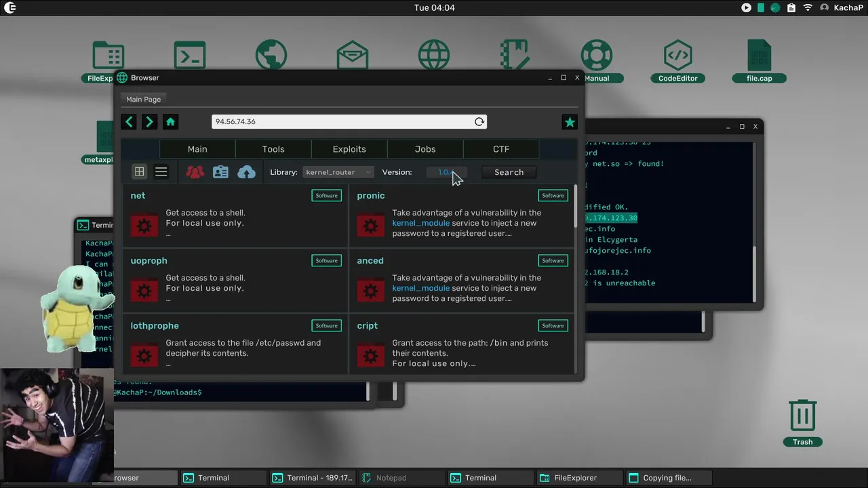Click the Browser exploit list scrollbar

tap(576, 207)
